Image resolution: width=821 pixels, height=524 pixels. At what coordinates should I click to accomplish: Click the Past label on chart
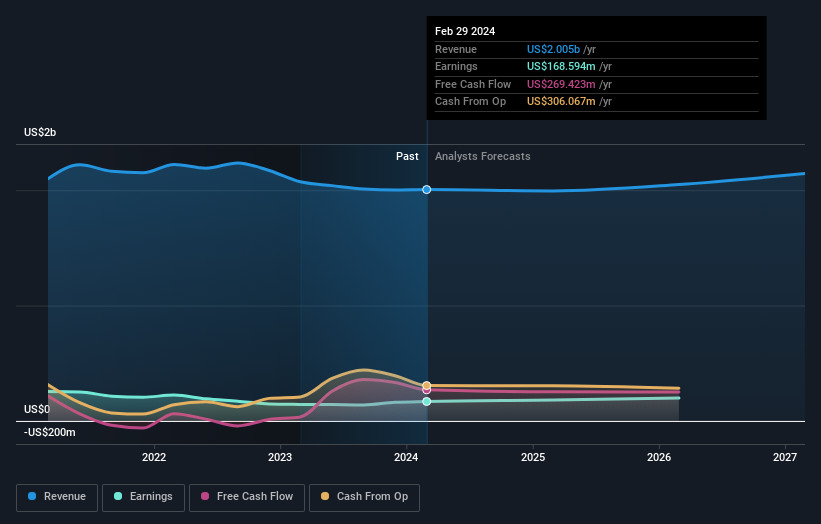pos(407,157)
